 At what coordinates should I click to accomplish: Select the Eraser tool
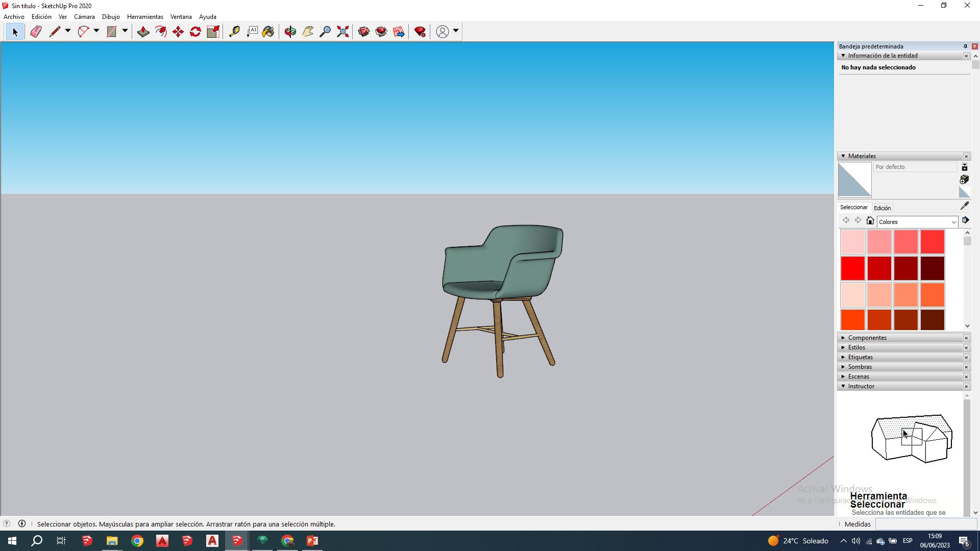(36, 32)
